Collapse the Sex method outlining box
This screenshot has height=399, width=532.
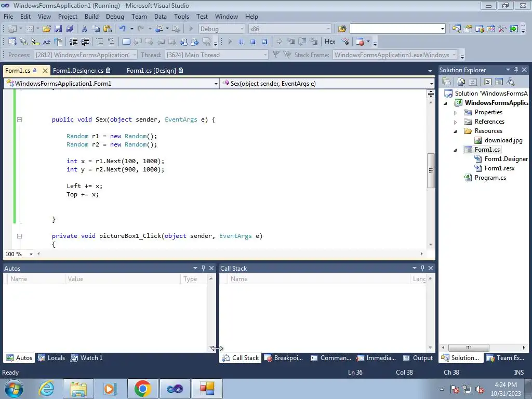click(x=19, y=119)
